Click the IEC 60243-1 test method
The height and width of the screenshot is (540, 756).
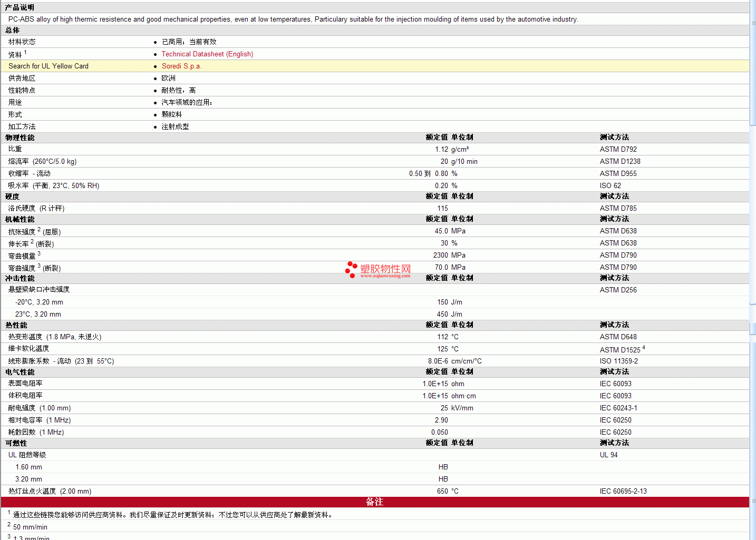[x=618, y=408]
